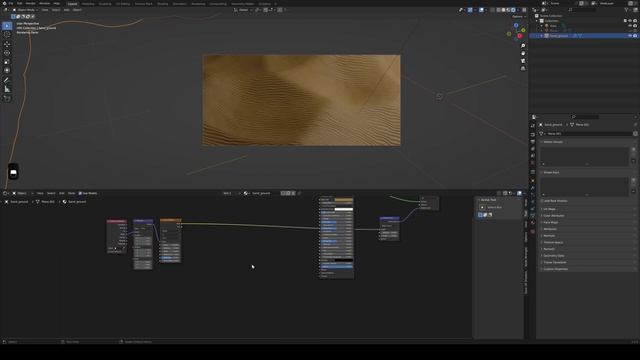Select the Annotate pencil tool
This screenshot has height=360, width=640.
[7, 80]
